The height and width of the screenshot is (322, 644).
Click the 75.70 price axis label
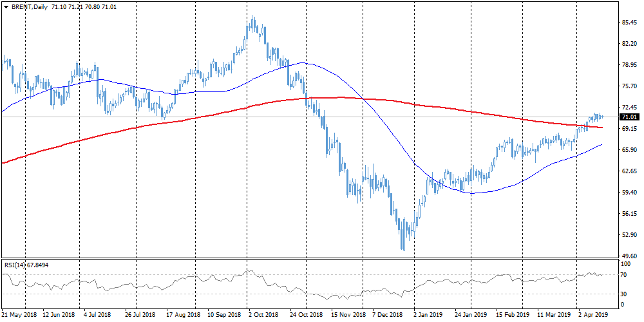coord(629,86)
